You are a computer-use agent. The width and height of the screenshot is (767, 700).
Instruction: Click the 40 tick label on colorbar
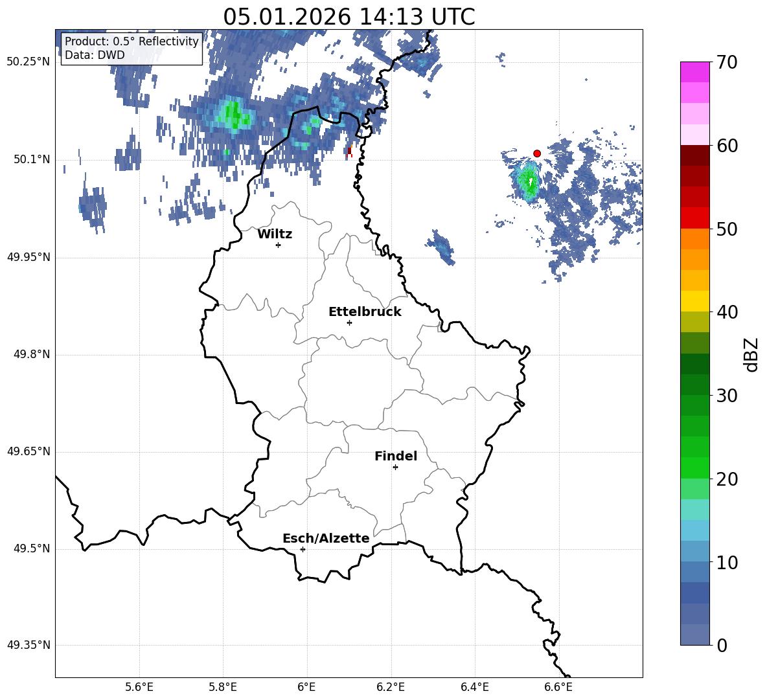727,312
